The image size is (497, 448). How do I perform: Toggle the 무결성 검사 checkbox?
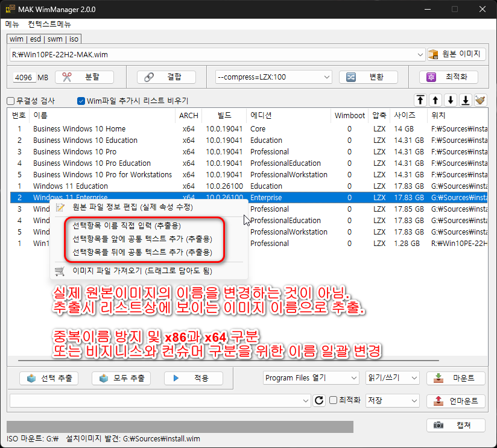tap(11, 101)
